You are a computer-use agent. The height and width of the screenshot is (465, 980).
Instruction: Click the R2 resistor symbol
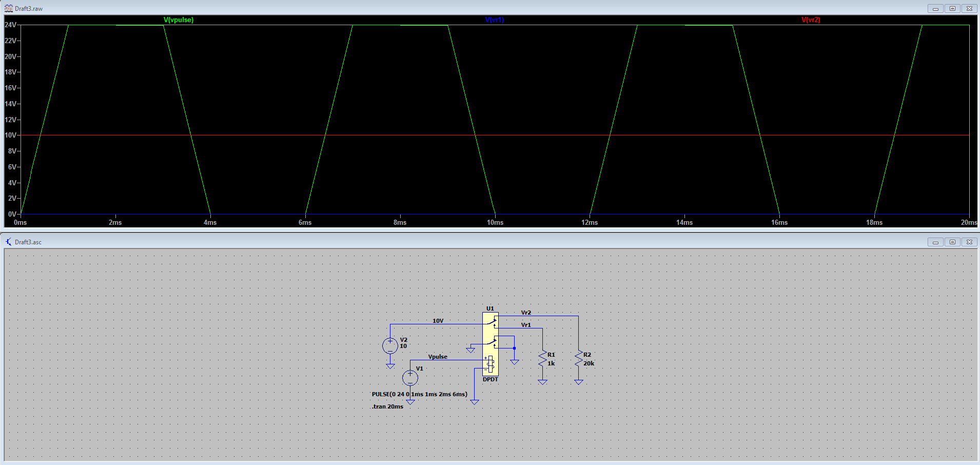(579, 358)
